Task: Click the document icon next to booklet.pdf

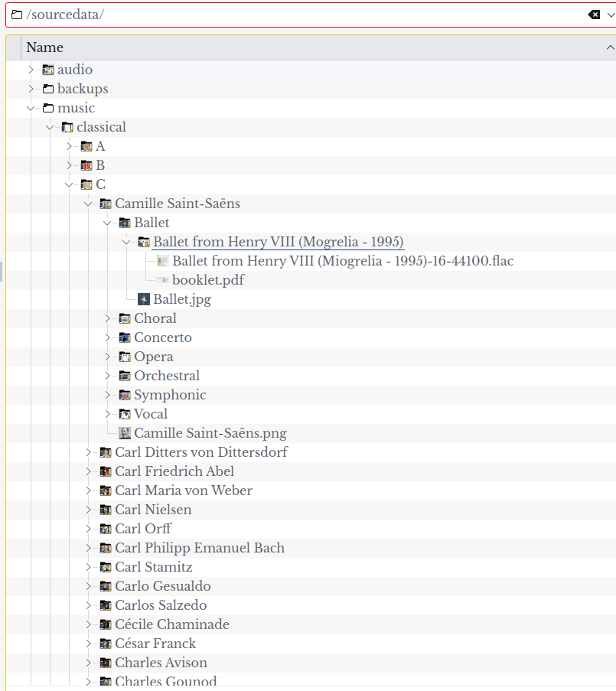Action: 163,280
